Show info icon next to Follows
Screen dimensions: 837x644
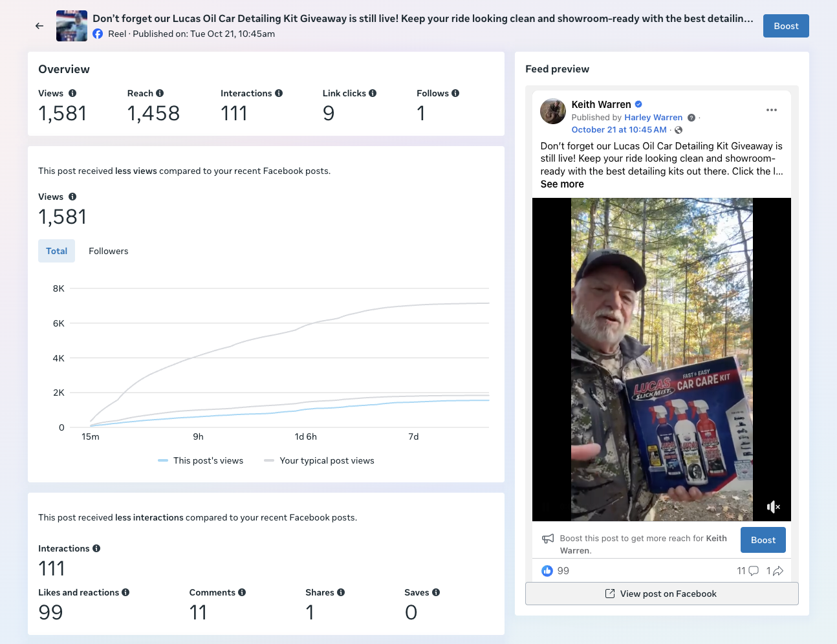point(455,93)
